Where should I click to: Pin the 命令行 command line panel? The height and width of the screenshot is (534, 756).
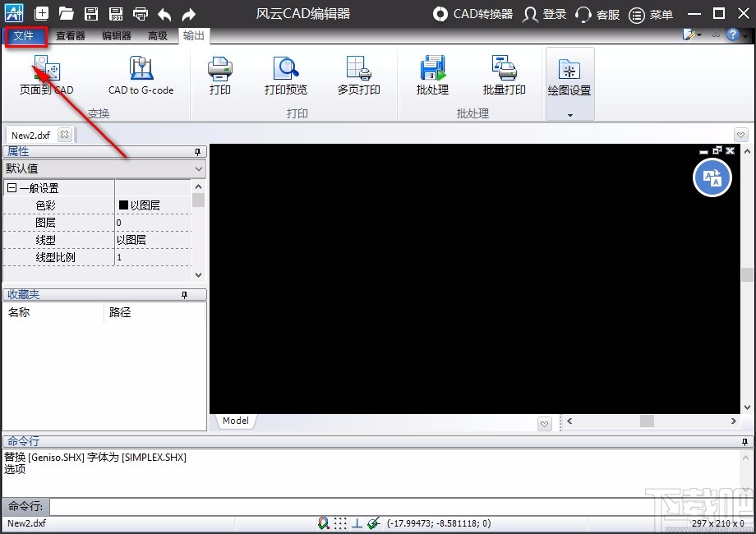745,441
